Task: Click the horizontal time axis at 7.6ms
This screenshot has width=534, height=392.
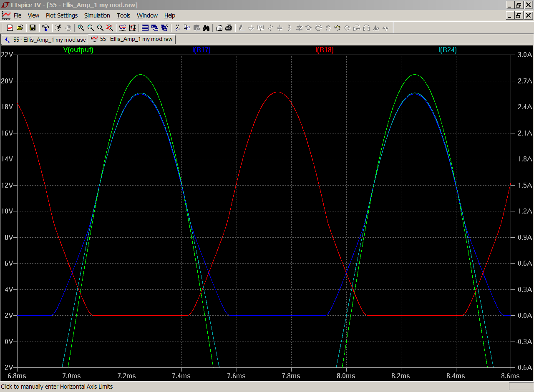Action: tap(237, 376)
